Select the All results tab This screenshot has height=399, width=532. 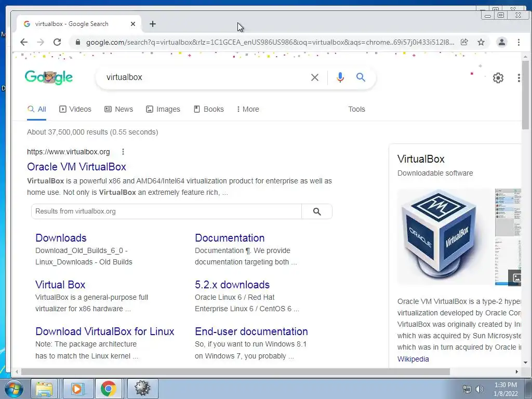37,109
